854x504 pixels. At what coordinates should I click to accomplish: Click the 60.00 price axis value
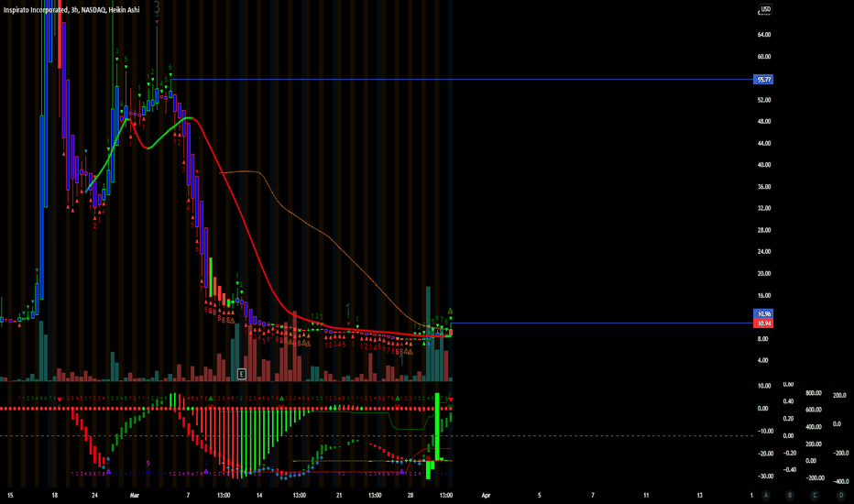click(x=764, y=57)
